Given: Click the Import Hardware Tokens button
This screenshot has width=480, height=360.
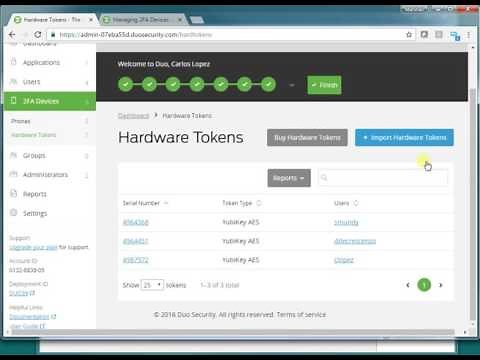Looking at the screenshot, I should [404, 138].
